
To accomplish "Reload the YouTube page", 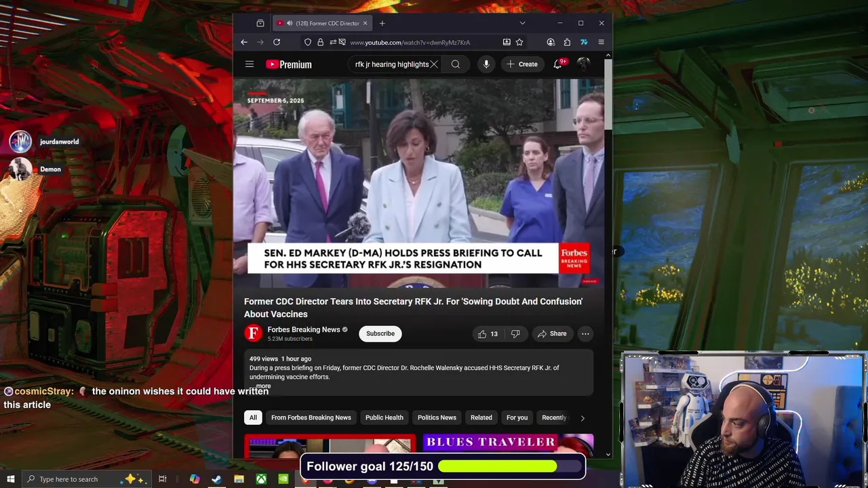I will (x=277, y=42).
